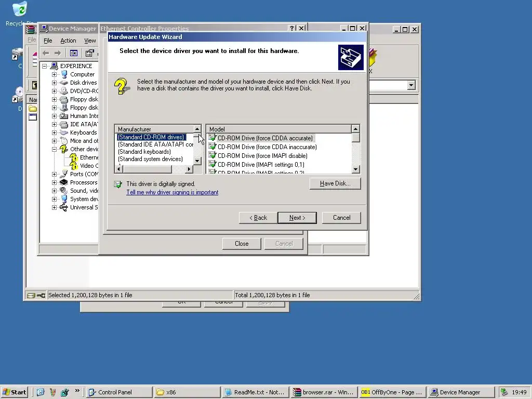The width and height of the screenshot is (532, 399).
Task: Expand the Keyboards node
Action: tap(54, 132)
